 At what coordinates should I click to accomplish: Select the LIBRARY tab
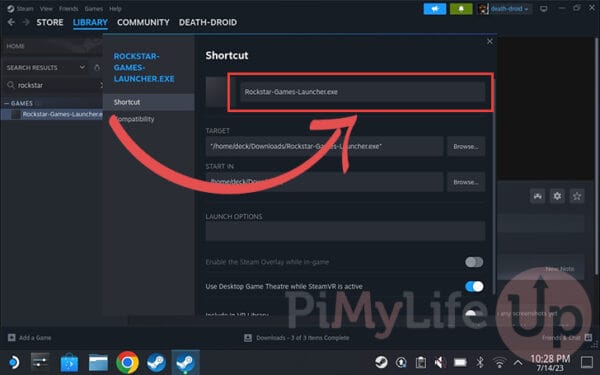click(90, 22)
